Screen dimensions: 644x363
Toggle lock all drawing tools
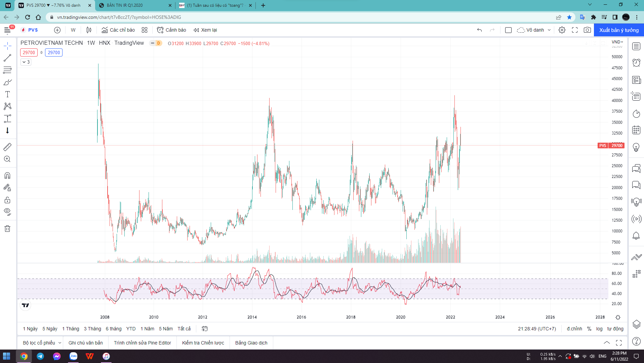point(7,200)
